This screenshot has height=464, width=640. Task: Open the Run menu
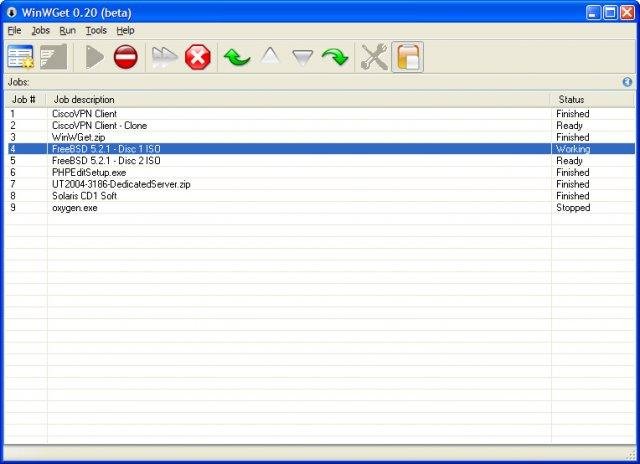67,30
